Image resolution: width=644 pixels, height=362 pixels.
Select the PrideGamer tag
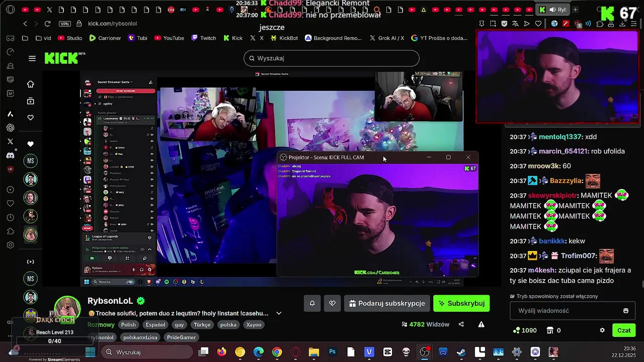coord(181,337)
